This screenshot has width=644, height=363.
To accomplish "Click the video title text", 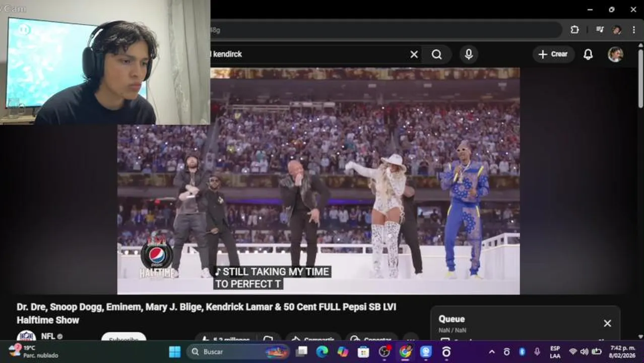I will pos(207,314).
